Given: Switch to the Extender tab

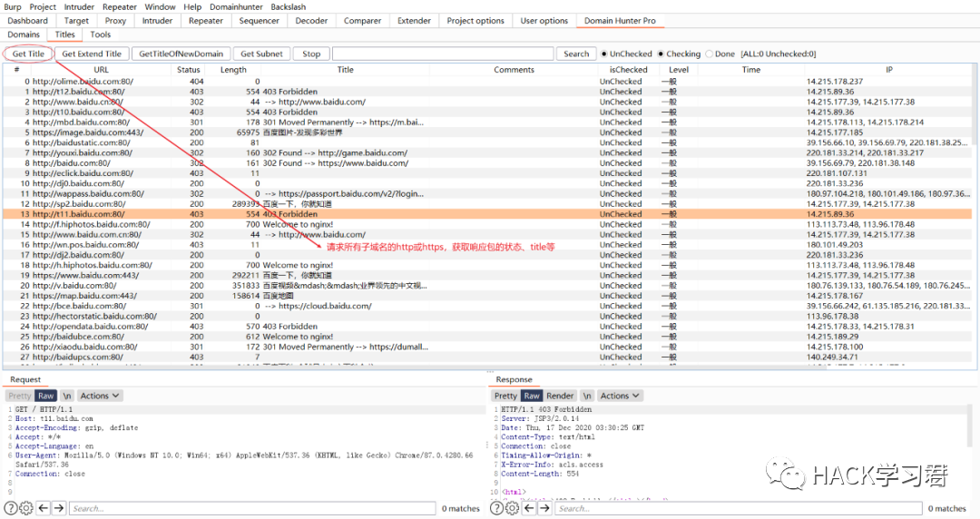Looking at the screenshot, I should click(415, 21).
